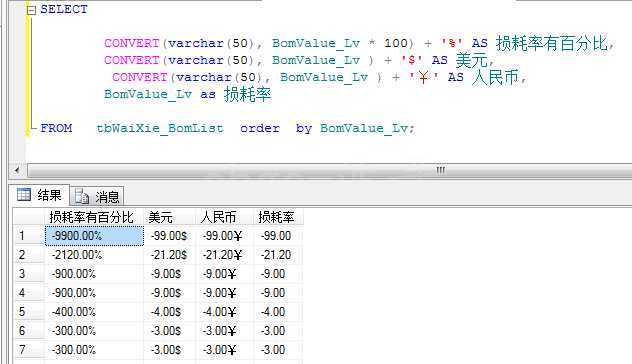This screenshot has height=364, width=632.
Task: Click the highlighted -9900.00% cell
Action: 94,236
